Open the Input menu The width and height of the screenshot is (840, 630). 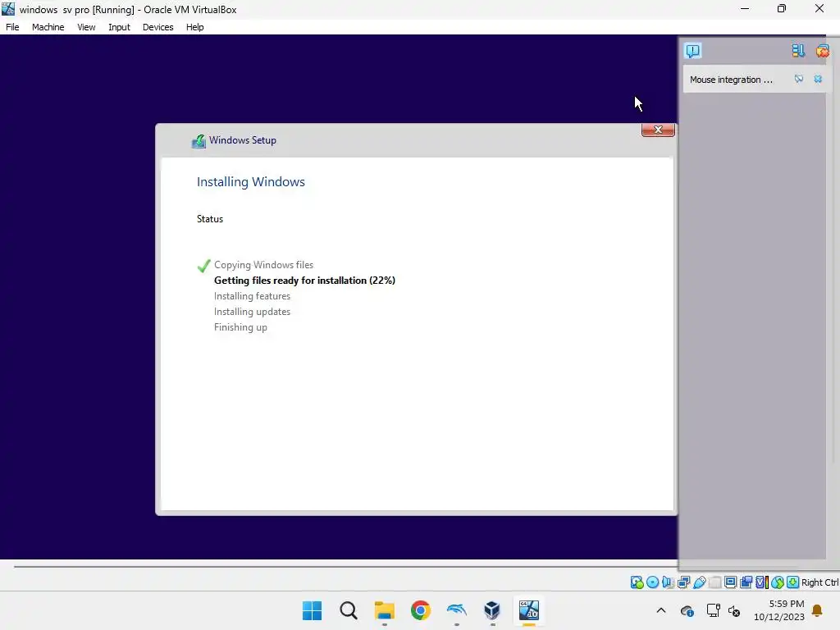119,27
